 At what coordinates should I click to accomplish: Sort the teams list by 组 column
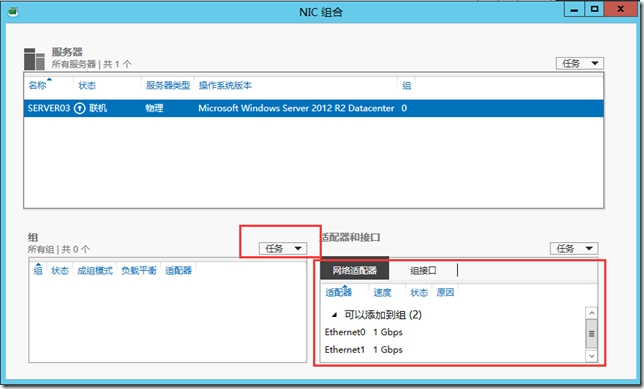[x=38, y=270]
